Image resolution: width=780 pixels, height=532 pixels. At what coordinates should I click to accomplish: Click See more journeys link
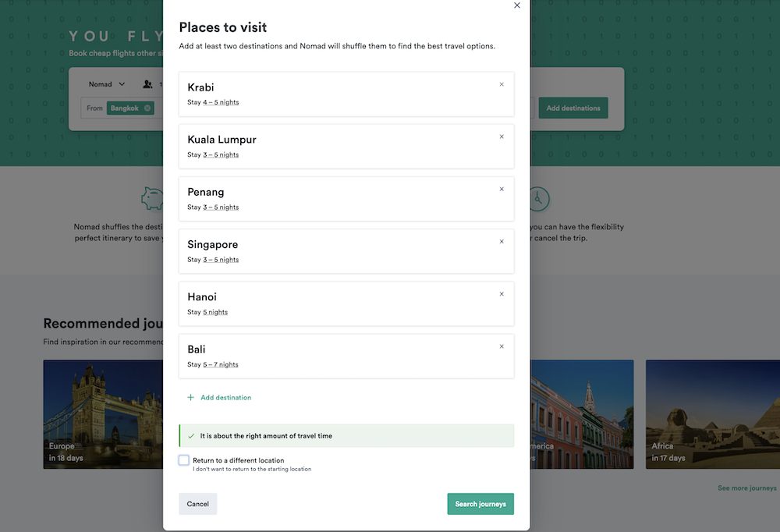[746, 487]
